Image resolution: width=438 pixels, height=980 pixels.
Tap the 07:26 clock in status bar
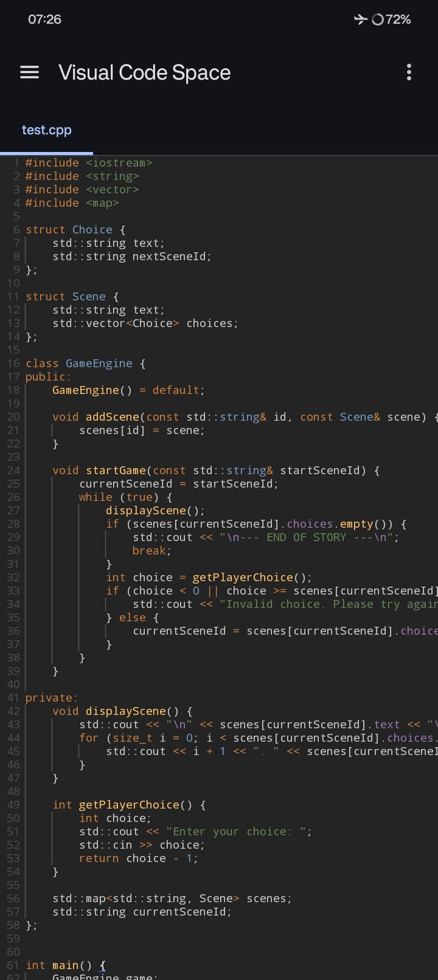click(44, 19)
